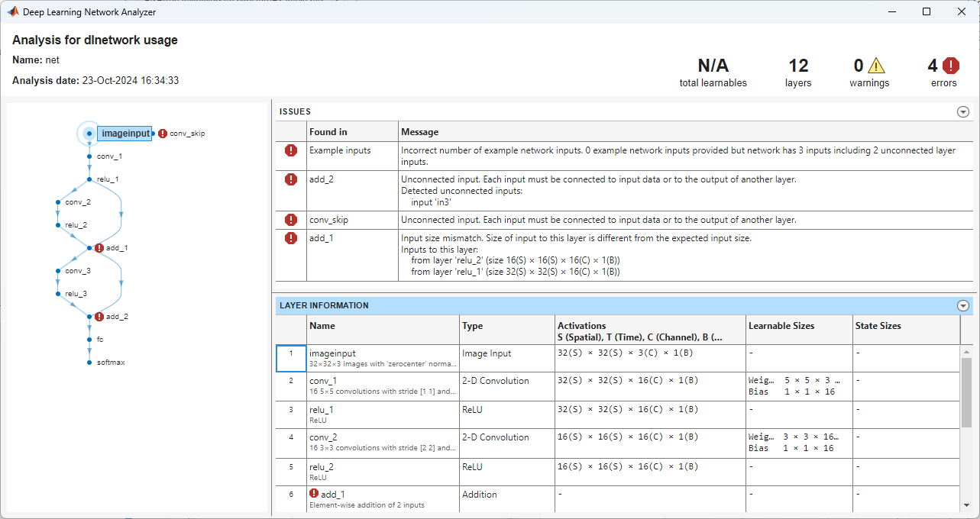The width and height of the screenshot is (980, 519).
Task: Collapse the Issues panel using its arrow
Action: tap(962, 111)
